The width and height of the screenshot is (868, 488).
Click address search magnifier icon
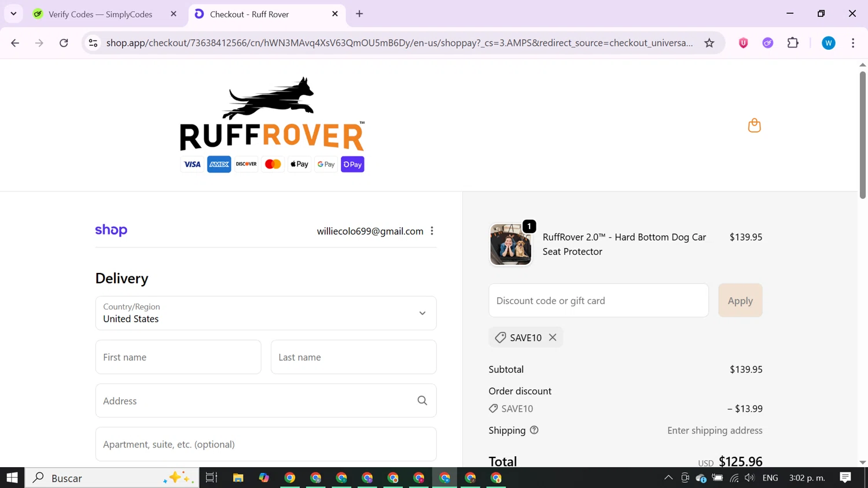[x=422, y=401]
